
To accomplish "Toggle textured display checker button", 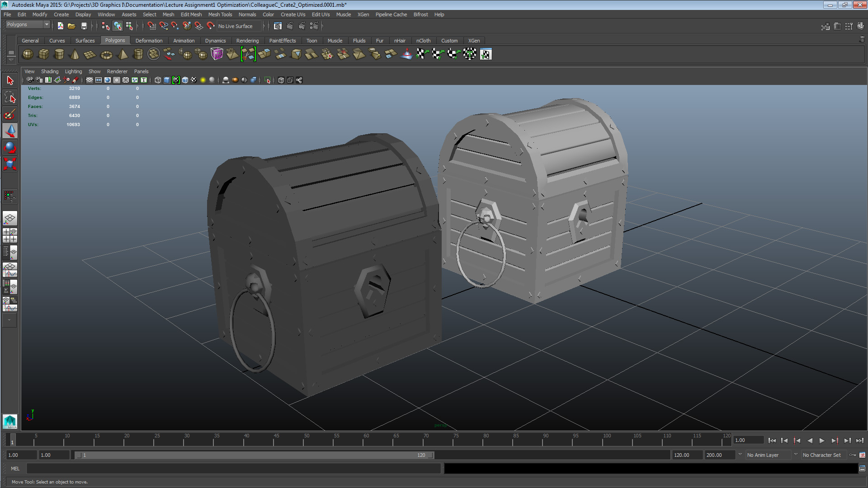I will coord(194,80).
